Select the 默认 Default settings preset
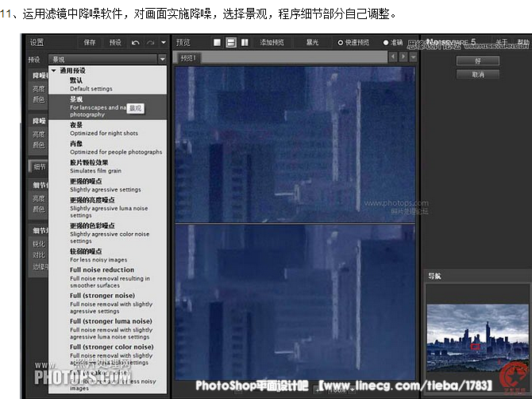The image size is (532, 399). point(107,84)
